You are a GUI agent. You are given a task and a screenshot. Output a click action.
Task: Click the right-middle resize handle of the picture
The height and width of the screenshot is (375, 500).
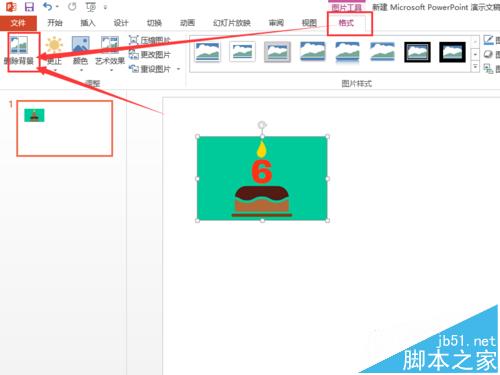328,179
